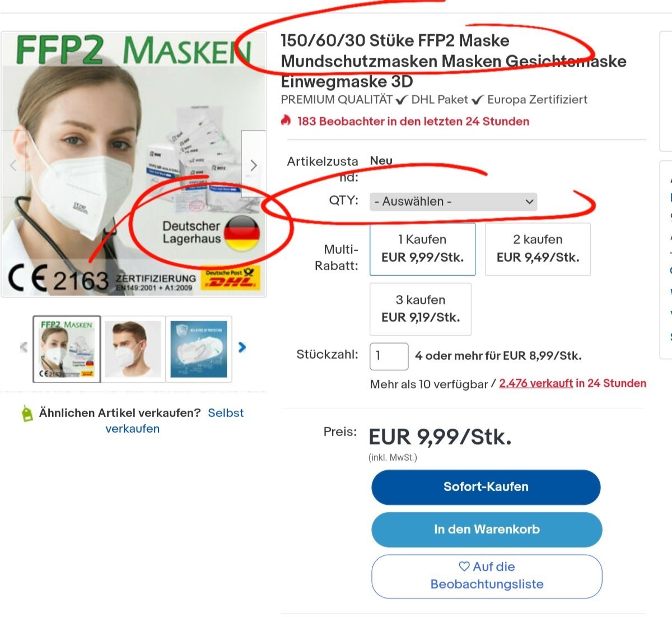Add to Auf die Beobachtungsliste

click(487, 576)
